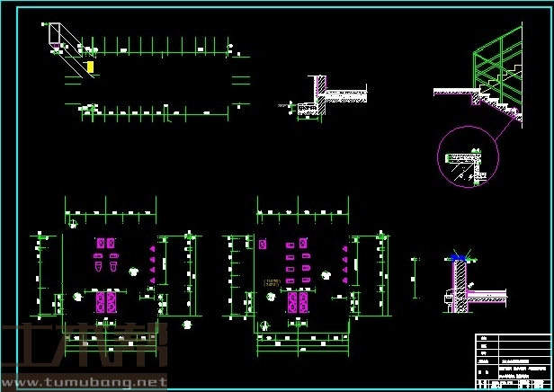Select the magenta detail circle callout
The height and width of the screenshot is (392, 554).
pos(464,158)
